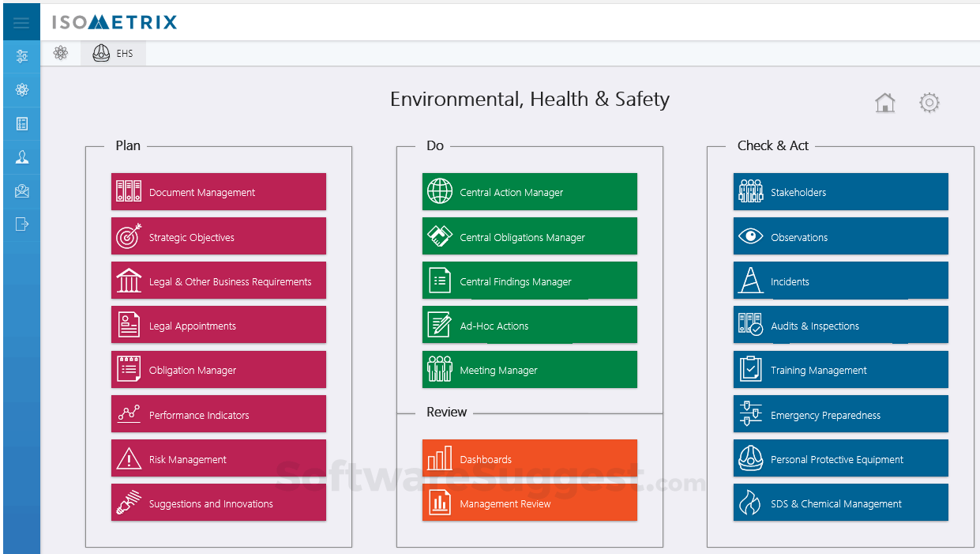Open the Dashboards tile under Review
The height and width of the screenshot is (554, 980).
[529, 458]
